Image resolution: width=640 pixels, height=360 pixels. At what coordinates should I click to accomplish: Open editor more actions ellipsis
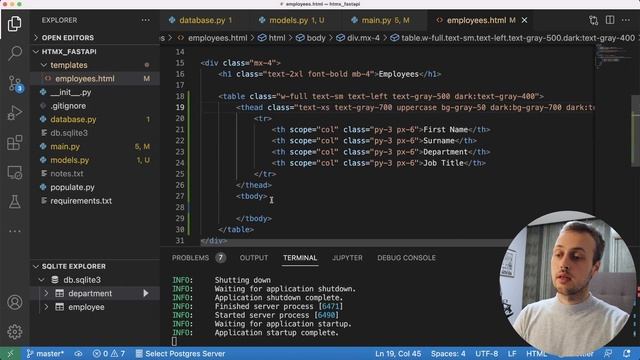626,20
